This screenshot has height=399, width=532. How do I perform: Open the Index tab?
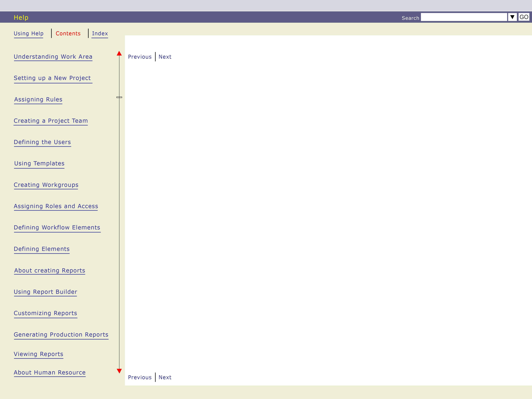pyautogui.click(x=100, y=33)
